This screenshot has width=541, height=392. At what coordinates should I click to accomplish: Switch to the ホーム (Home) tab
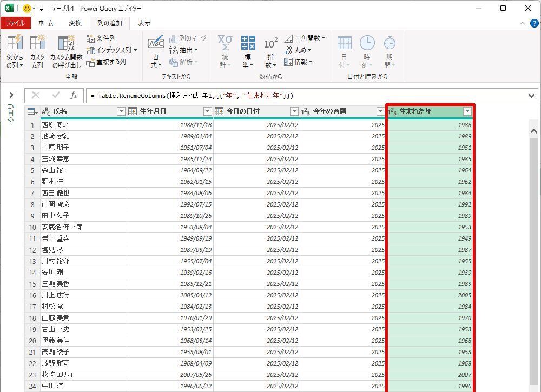pos(45,23)
